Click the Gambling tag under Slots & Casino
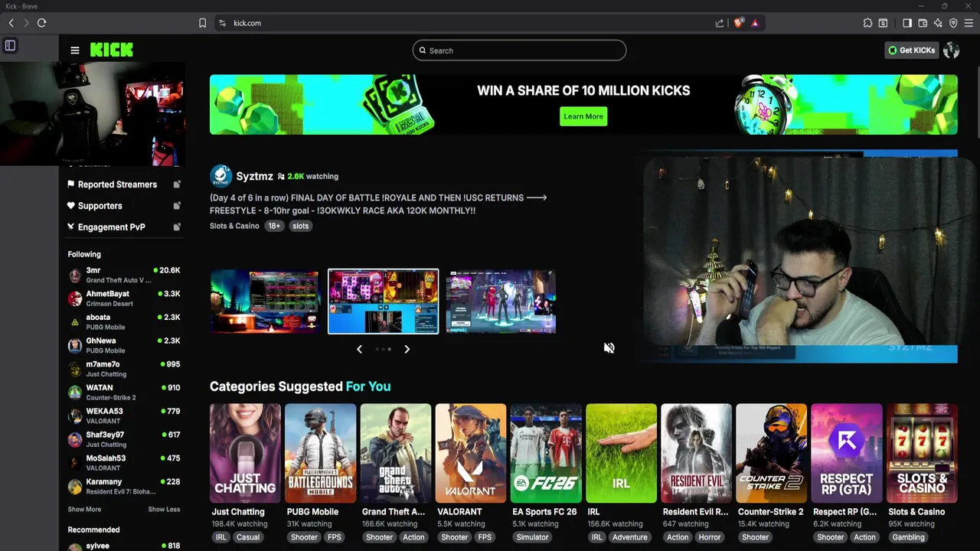Image resolution: width=980 pixels, height=551 pixels. point(908,537)
